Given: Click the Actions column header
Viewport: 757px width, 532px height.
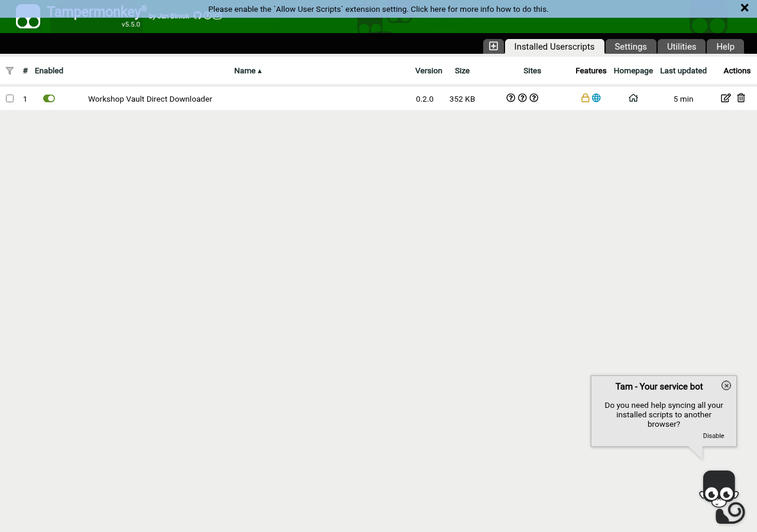Looking at the screenshot, I should tap(737, 71).
